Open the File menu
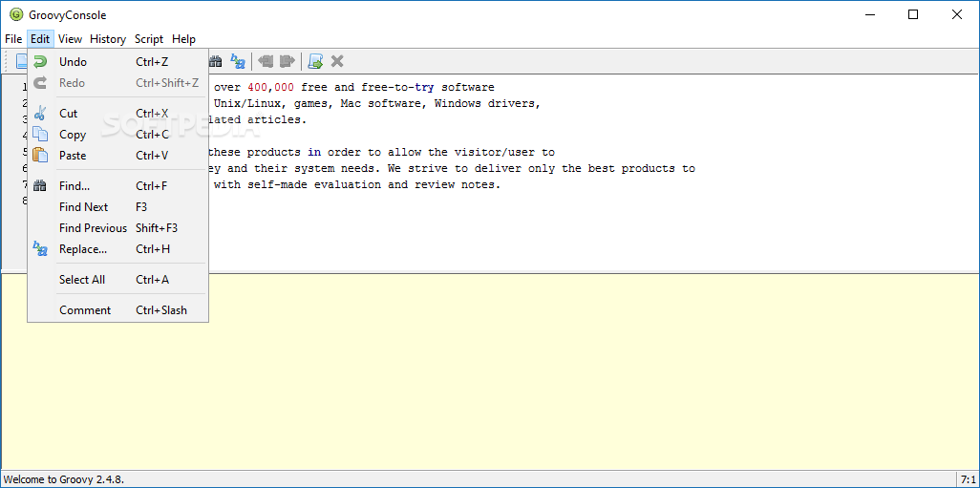This screenshot has height=488, width=980. point(13,39)
